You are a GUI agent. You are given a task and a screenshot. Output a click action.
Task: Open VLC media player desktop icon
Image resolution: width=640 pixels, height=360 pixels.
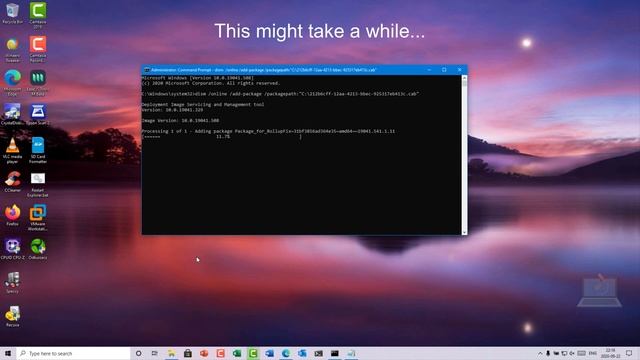12,150
